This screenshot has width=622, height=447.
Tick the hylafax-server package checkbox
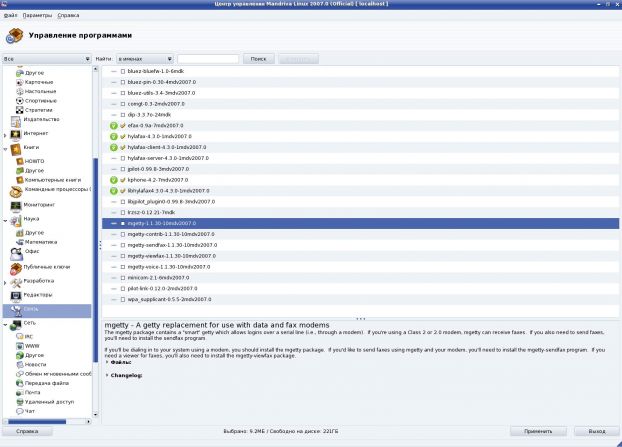pyautogui.click(x=123, y=158)
